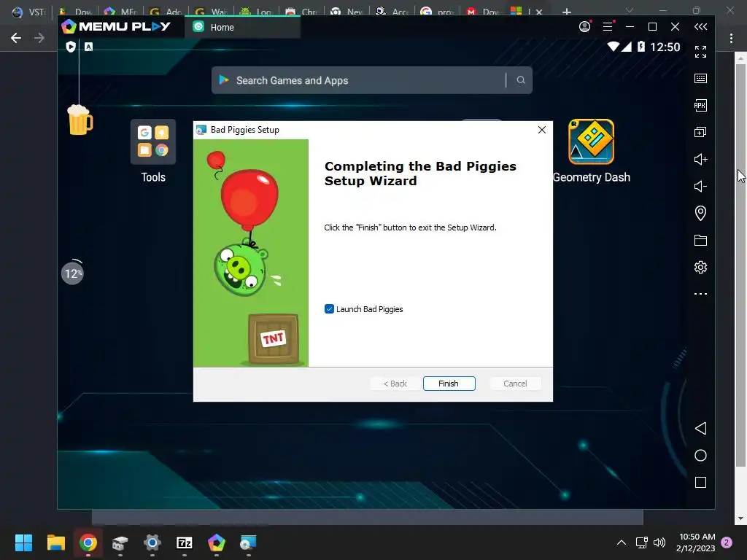Open the GPS location icon
Image resolution: width=747 pixels, height=560 pixels.
click(x=700, y=213)
